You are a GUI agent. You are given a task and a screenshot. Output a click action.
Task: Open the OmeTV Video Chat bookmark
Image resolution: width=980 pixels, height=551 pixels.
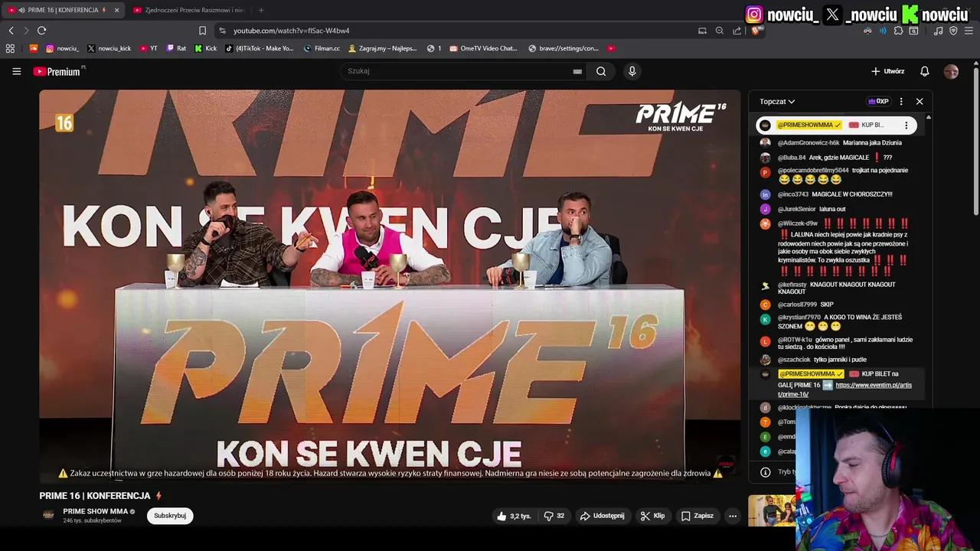(484, 48)
